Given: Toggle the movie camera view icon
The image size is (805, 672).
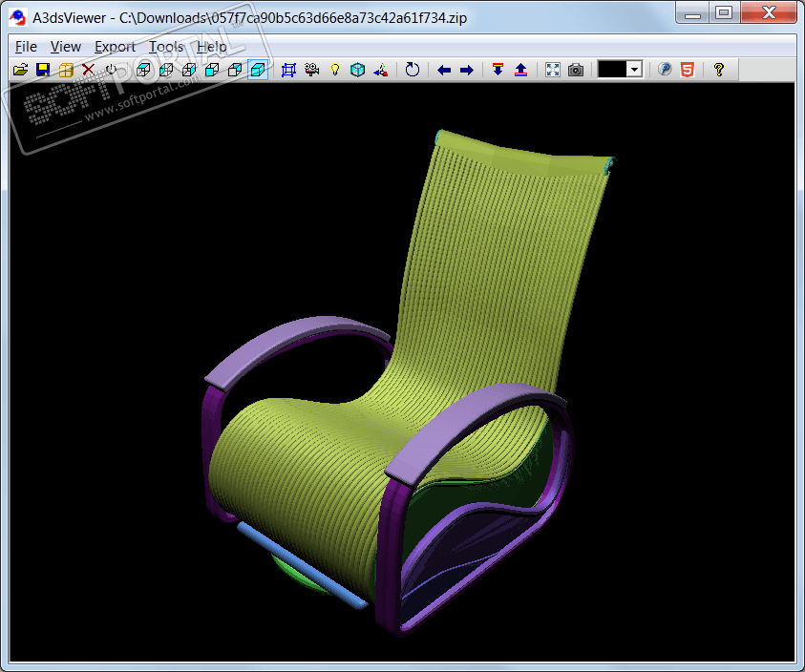Looking at the screenshot, I should [312, 70].
